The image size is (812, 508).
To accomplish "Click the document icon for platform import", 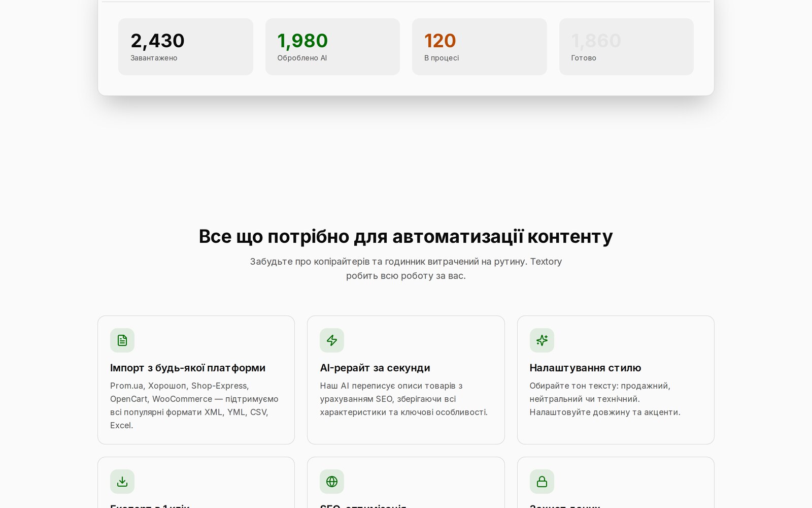I will pos(122,340).
